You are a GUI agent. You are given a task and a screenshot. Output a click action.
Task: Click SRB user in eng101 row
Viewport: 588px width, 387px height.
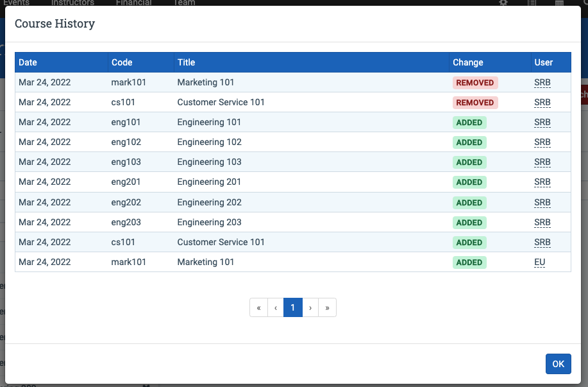click(x=542, y=122)
